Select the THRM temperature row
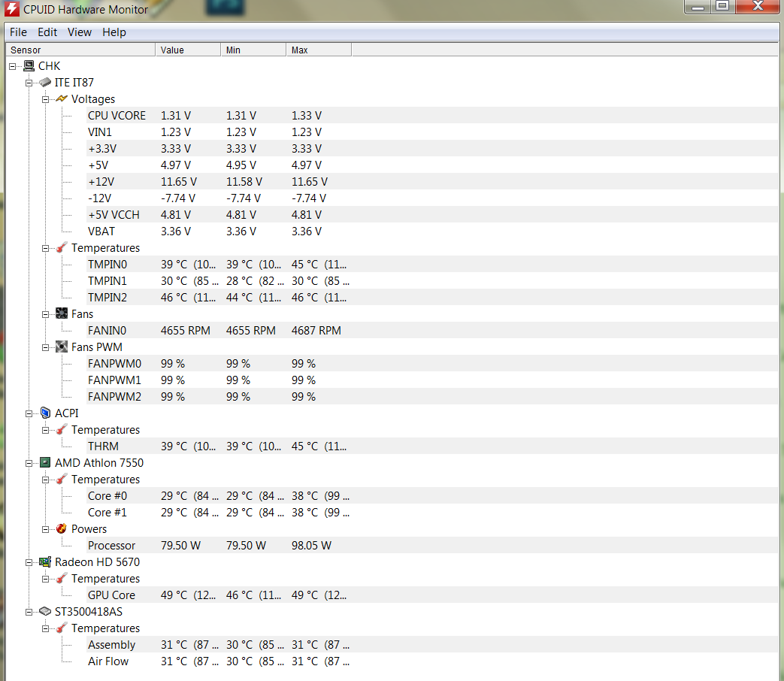The height and width of the screenshot is (681, 784). 432,446
